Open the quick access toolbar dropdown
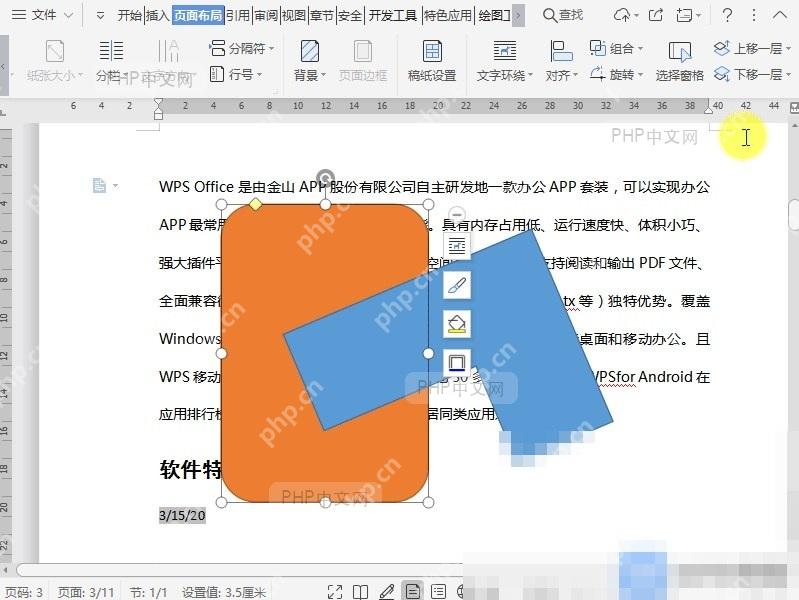 (100, 16)
